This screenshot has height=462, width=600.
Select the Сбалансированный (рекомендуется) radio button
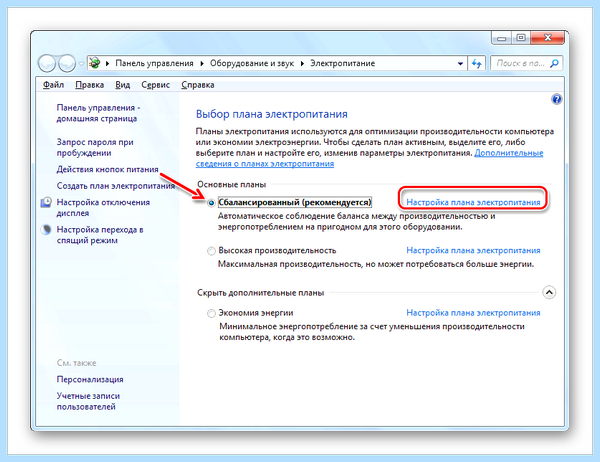(x=211, y=203)
